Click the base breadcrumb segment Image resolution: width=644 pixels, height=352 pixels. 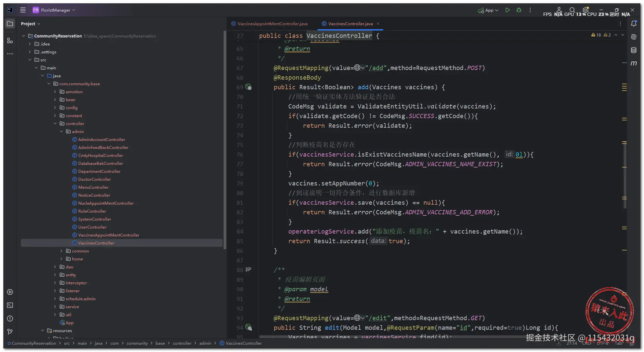pos(160,343)
